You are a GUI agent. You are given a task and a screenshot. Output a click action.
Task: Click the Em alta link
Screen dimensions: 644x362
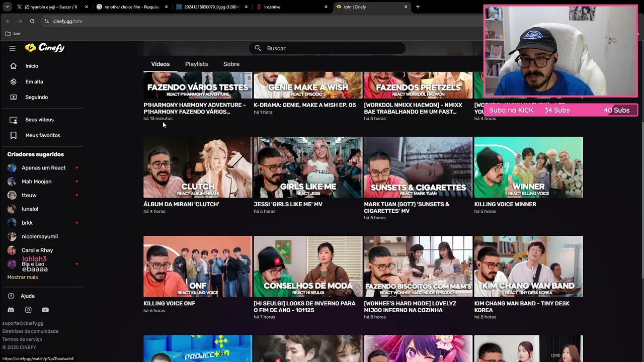point(34,81)
